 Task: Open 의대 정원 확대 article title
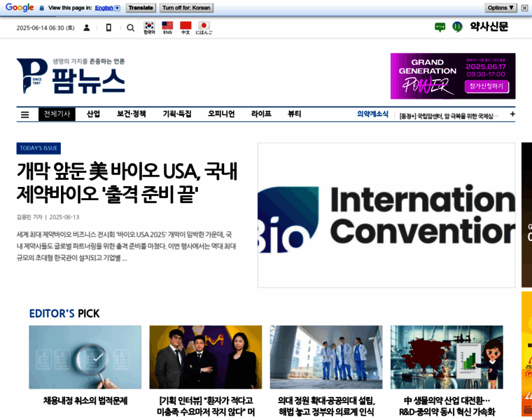click(x=326, y=407)
